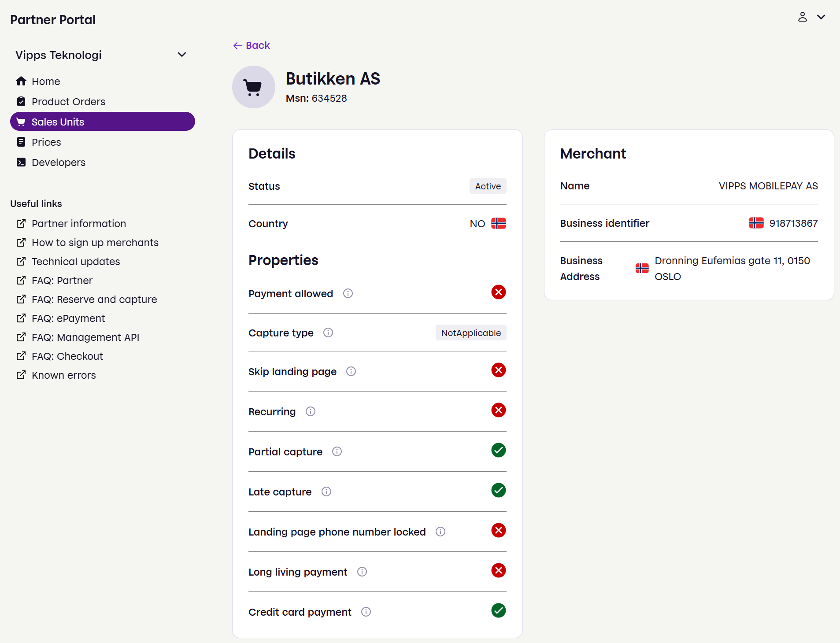Click the info icon beside Skip landing page

351,371
